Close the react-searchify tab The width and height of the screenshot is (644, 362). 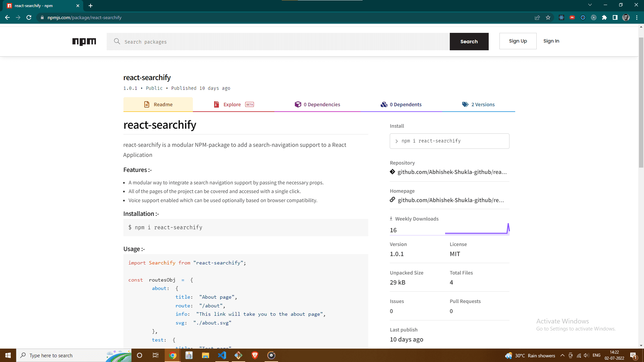[x=78, y=6]
